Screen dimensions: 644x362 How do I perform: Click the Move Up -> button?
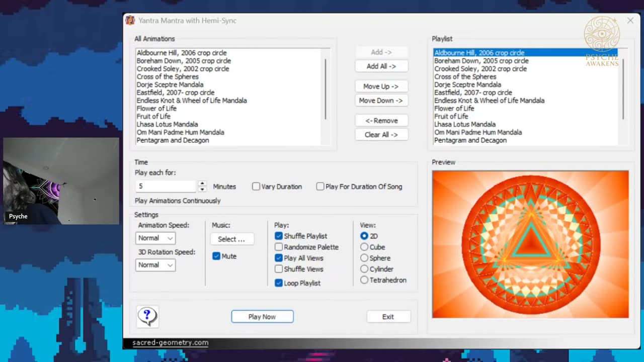[381, 86]
